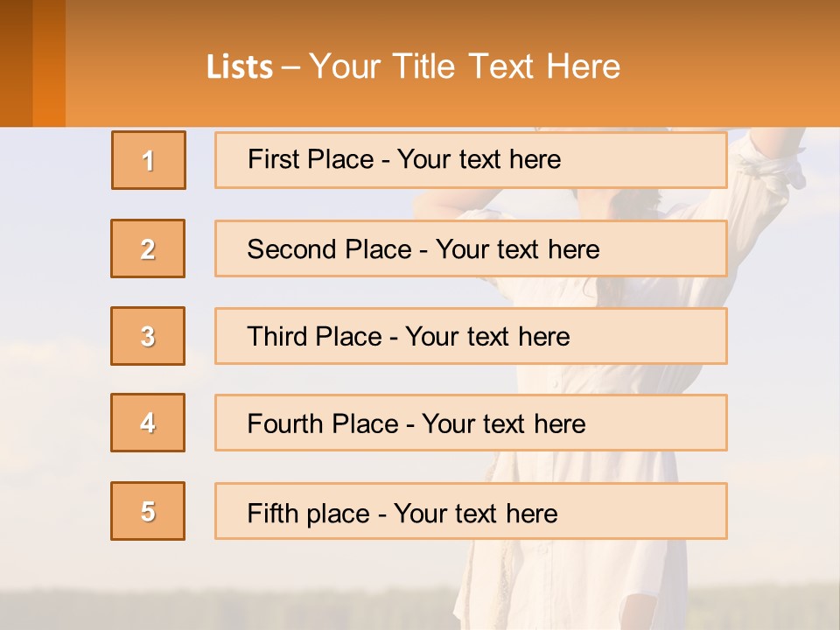This screenshot has width=840, height=630.
Task: Select 'Your Title Text Here' title text
Action: click(464, 66)
